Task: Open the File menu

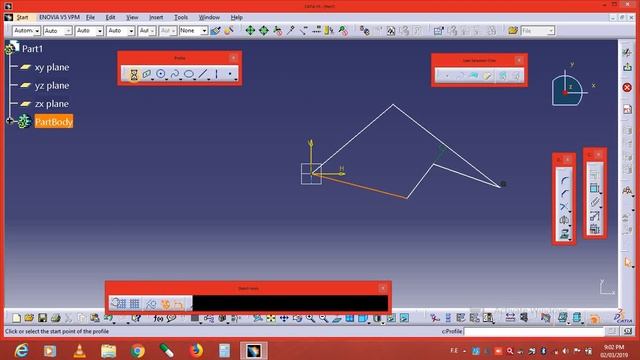Action: pos(90,18)
